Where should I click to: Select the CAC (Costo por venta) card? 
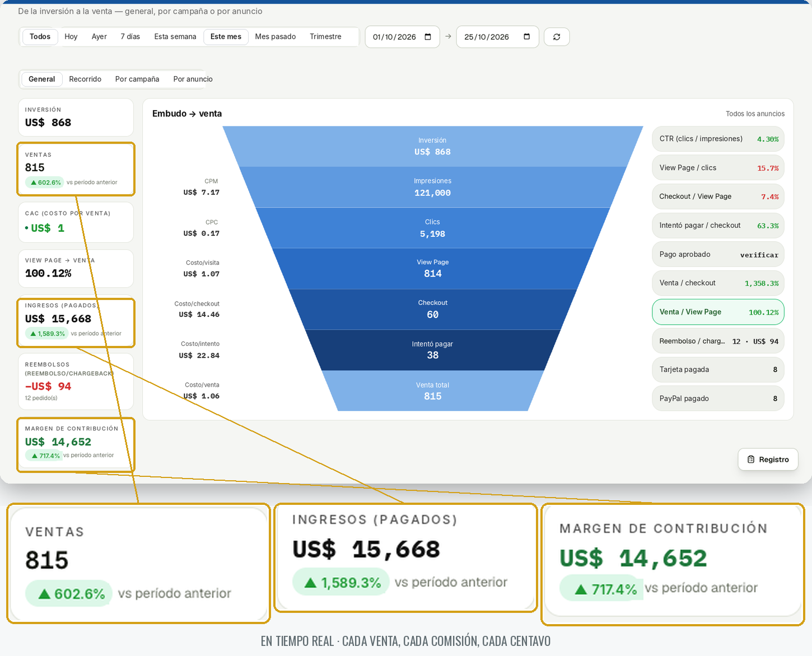point(76,222)
